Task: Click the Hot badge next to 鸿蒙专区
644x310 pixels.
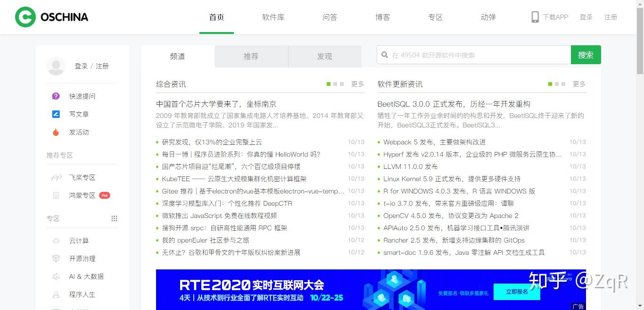Action: tap(105, 195)
